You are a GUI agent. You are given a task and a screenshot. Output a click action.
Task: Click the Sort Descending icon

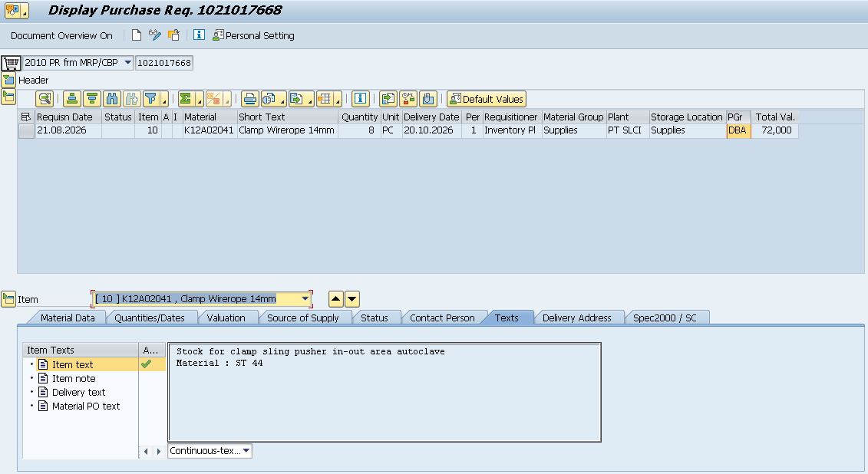92,99
